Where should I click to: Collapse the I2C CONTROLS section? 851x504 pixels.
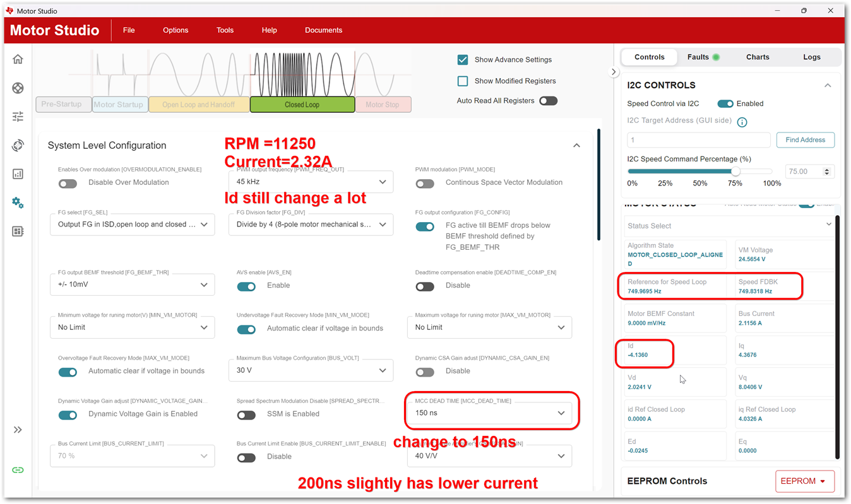(828, 86)
